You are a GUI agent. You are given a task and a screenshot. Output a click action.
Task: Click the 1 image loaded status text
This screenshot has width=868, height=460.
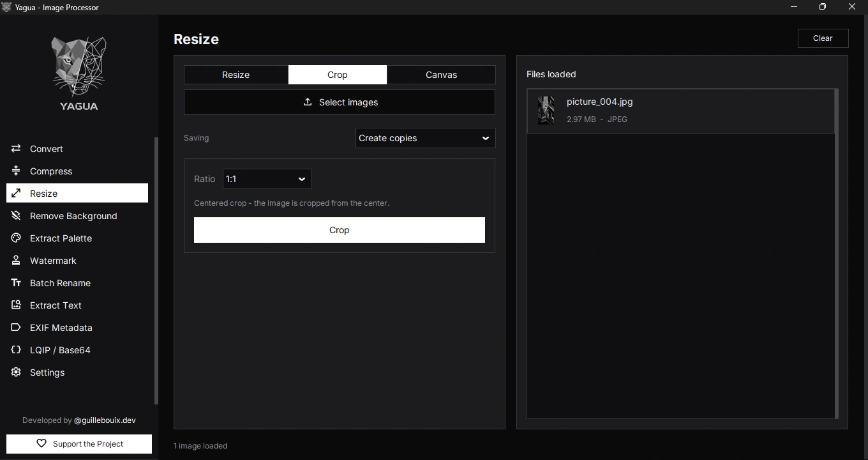pyautogui.click(x=200, y=446)
